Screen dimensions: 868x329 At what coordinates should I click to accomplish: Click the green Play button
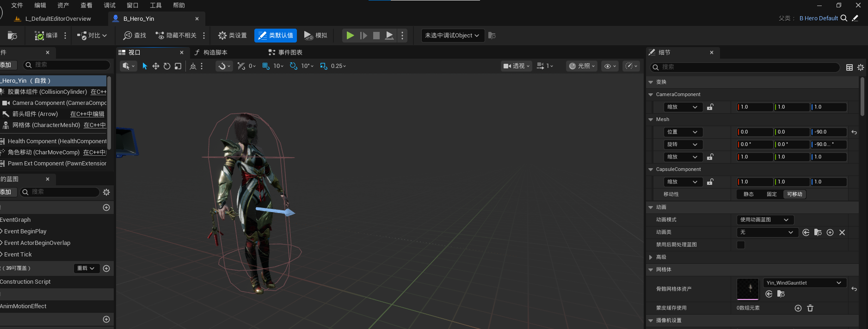[x=350, y=36]
